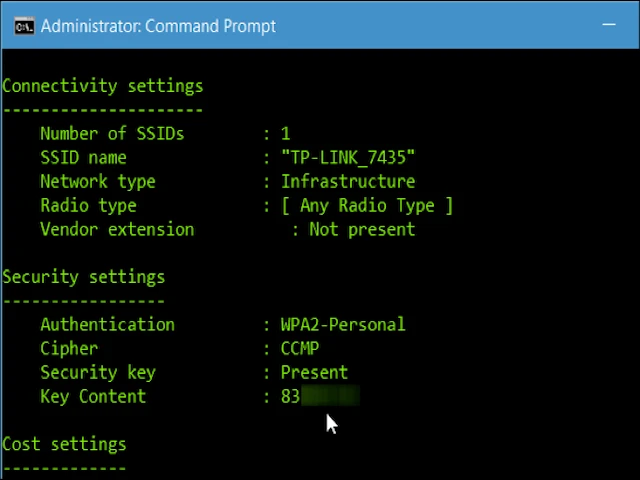Click the Not present value text
This screenshot has width=640, height=480.
pyautogui.click(x=361, y=230)
